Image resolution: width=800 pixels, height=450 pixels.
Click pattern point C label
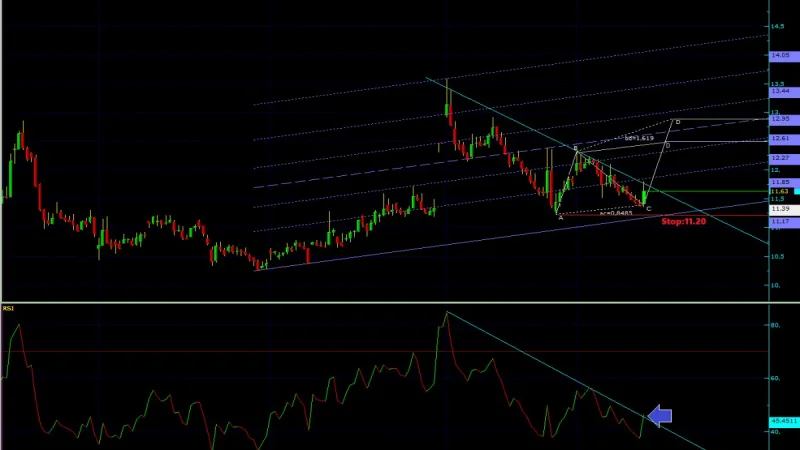click(648, 209)
